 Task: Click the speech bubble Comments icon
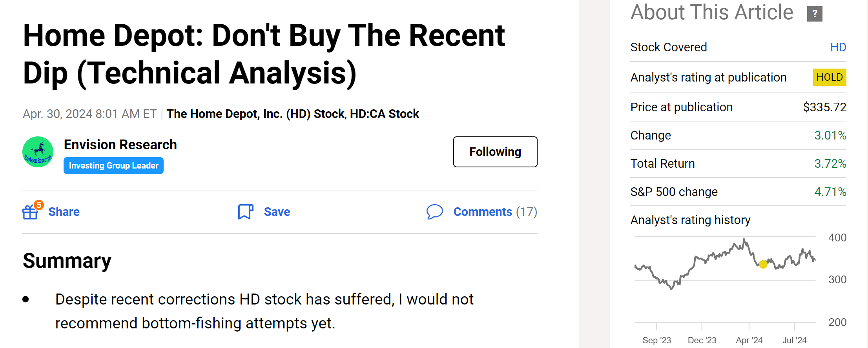[434, 212]
